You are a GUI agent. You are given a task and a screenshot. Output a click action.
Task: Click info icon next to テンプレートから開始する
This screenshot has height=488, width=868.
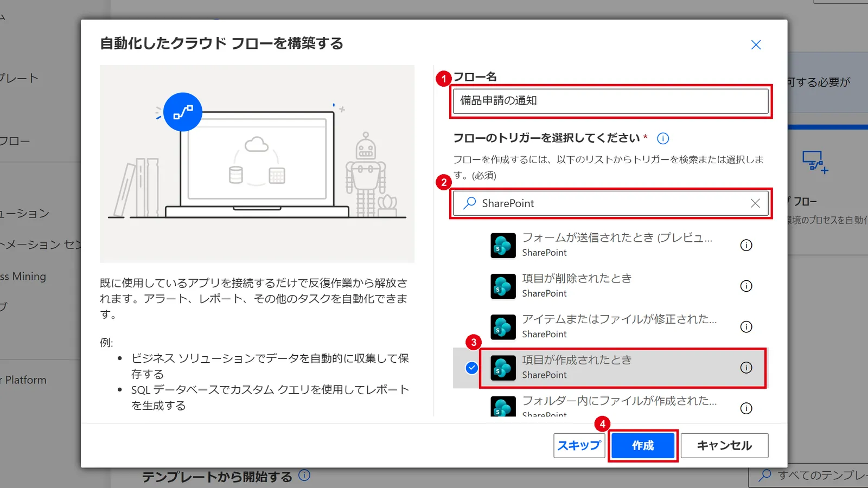coord(304,475)
